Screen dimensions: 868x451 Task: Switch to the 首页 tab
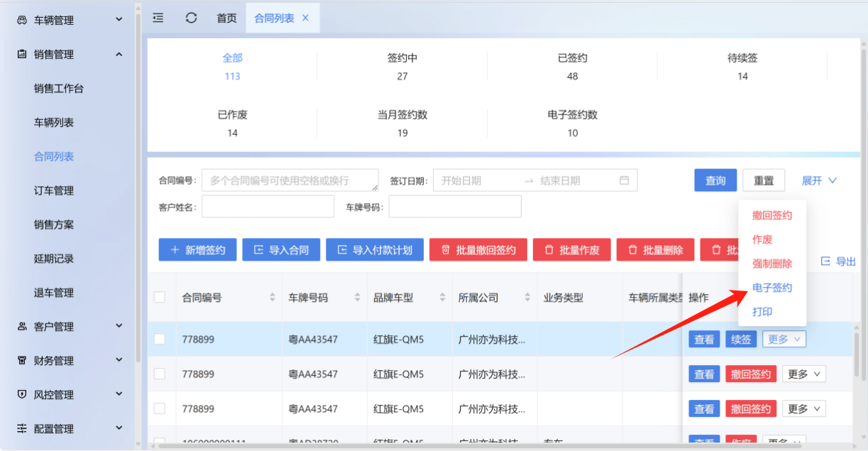[226, 18]
